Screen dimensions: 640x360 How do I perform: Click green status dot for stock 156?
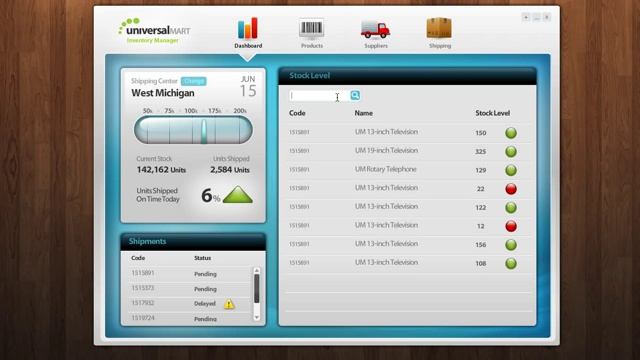coord(511,244)
